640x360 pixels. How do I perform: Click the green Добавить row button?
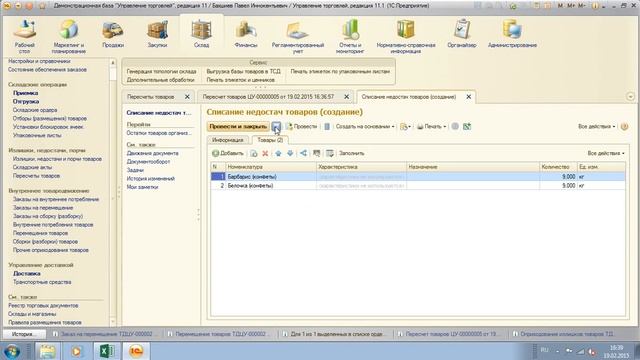227,153
